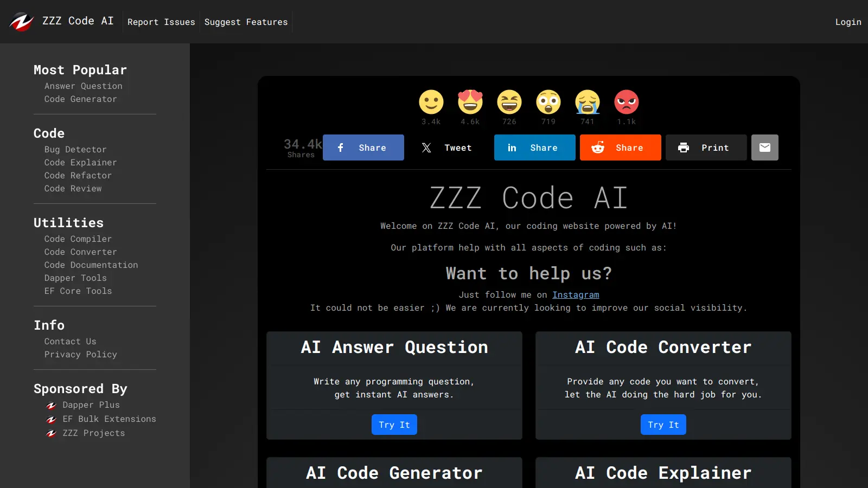React with the surprised emoji
Image resolution: width=868 pixels, height=488 pixels.
tap(548, 102)
